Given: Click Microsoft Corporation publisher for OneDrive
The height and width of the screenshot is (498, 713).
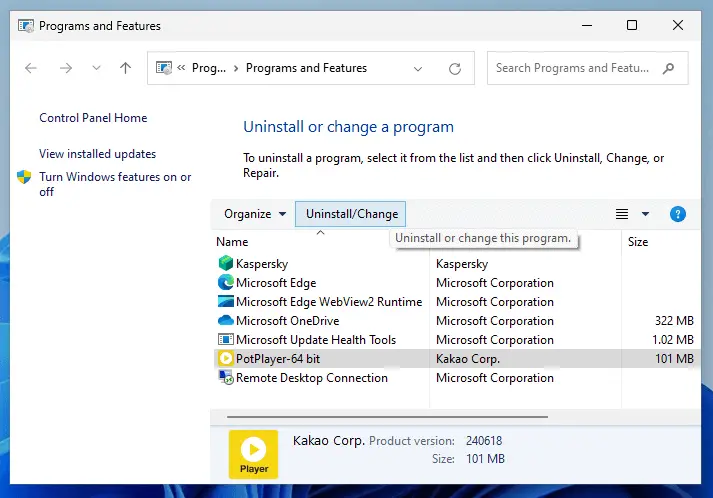Looking at the screenshot, I should pyautogui.click(x=495, y=321).
